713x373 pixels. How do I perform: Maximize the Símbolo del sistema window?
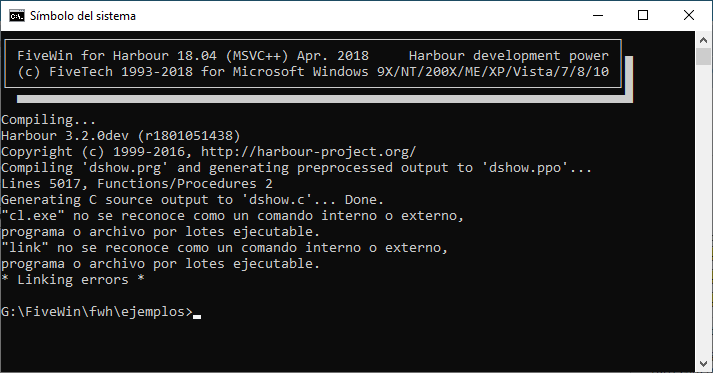[x=643, y=15]
